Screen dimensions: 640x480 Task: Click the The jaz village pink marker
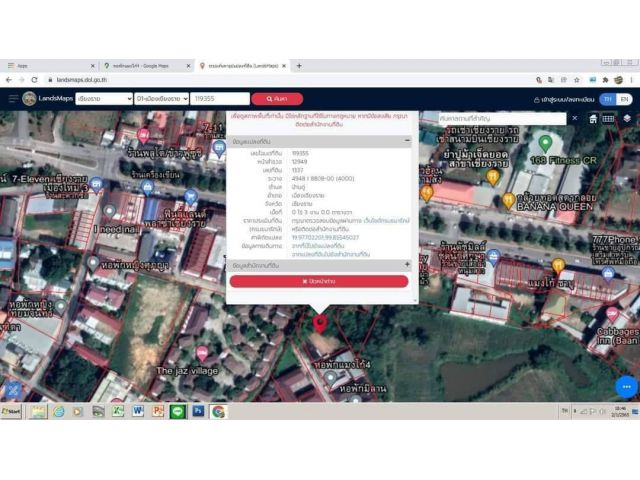click(202, 353)
